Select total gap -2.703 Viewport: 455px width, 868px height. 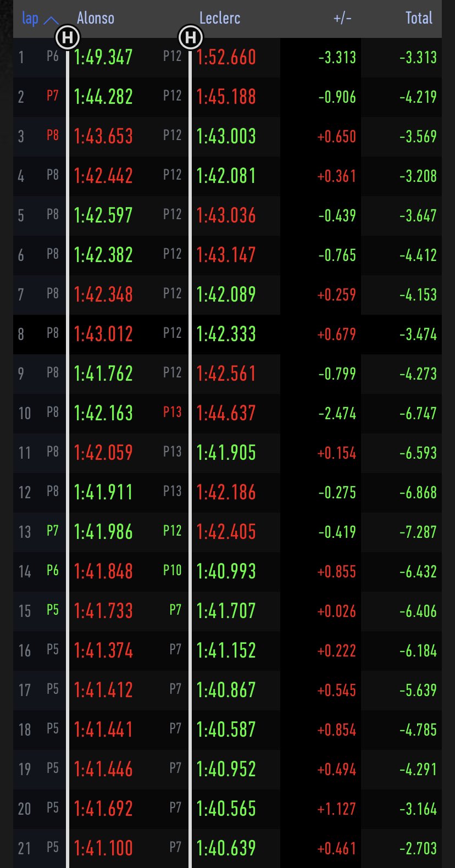coord(418,849)
